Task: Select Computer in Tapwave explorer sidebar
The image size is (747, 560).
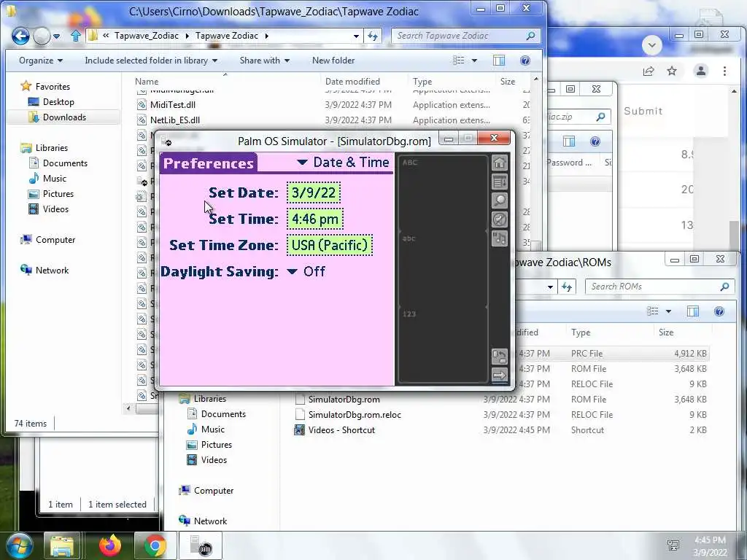Action: click(55, 240)
